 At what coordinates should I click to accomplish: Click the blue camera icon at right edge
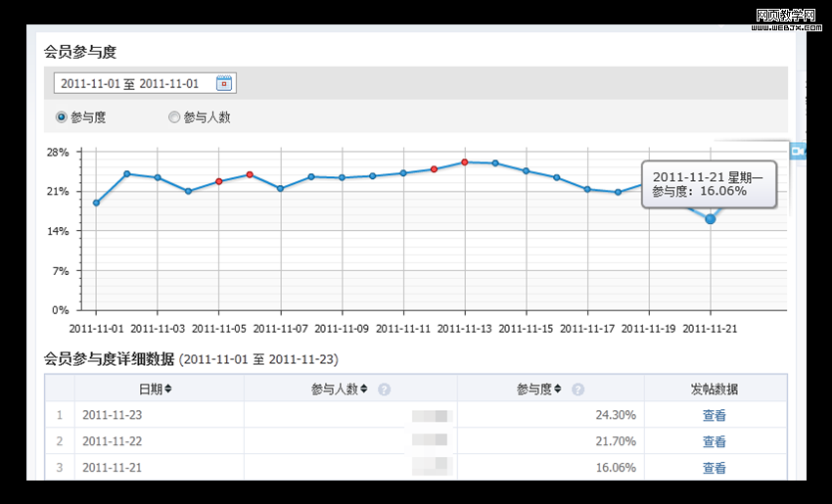point(798,152)
